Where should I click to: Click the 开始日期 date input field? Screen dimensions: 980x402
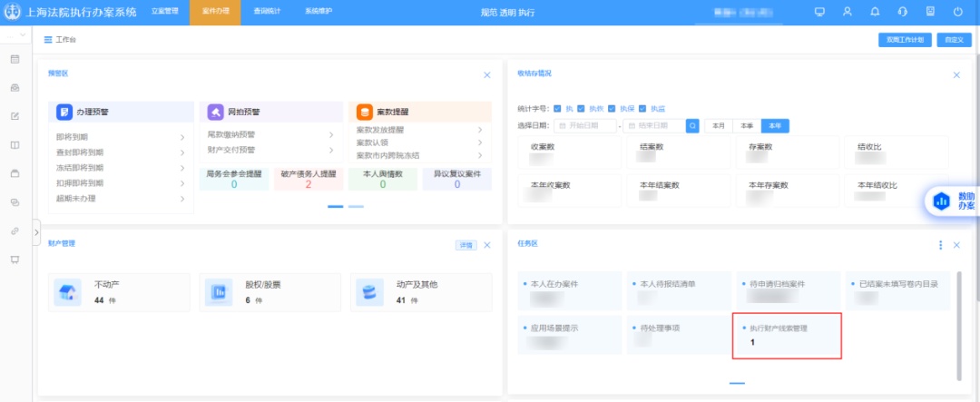point(586,125)
